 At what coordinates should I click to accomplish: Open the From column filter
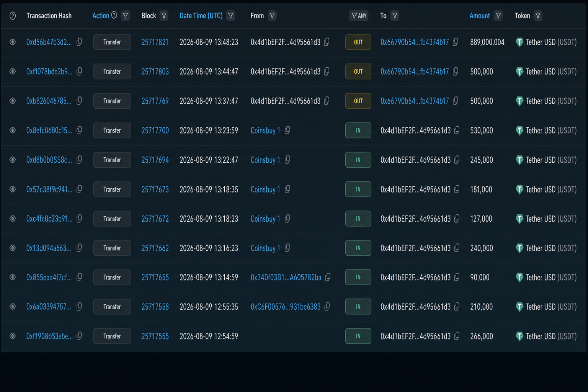point(272,16)
